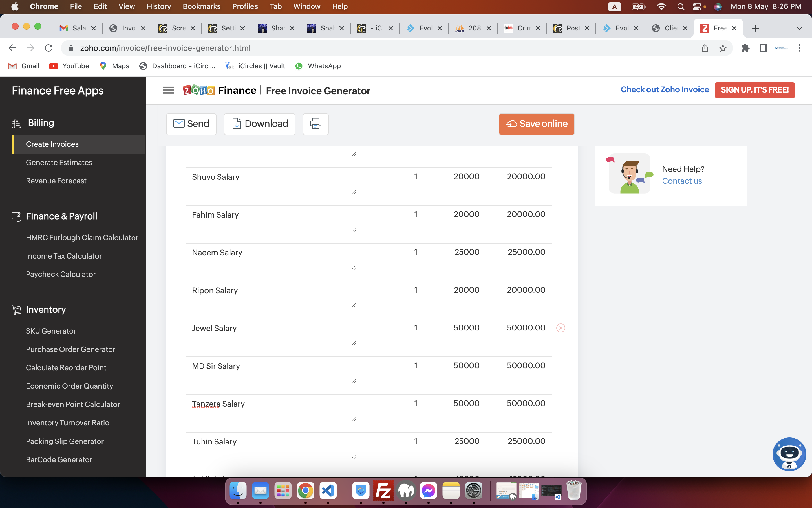
Task: Click the Contact us link
Action: coord(682,181)
